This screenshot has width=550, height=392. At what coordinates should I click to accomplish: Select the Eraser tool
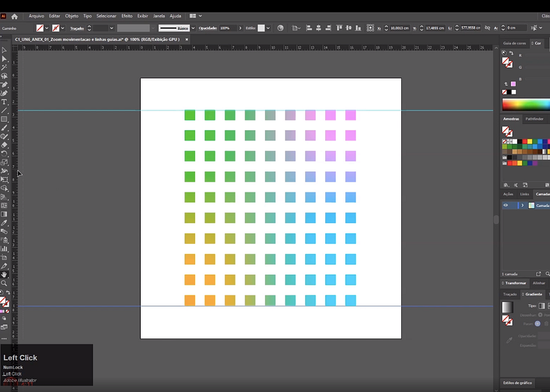4,145
